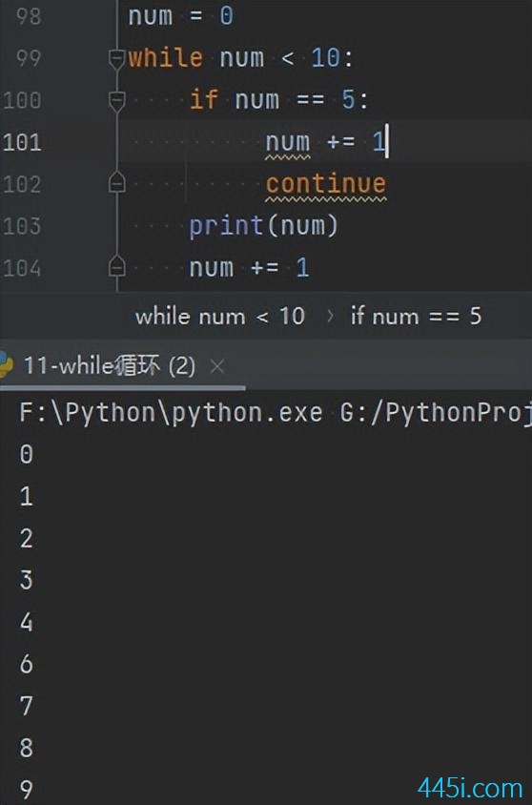
Task: Click line number 101 in gutter
Action: pyautogui.click(x=22, y=142)
